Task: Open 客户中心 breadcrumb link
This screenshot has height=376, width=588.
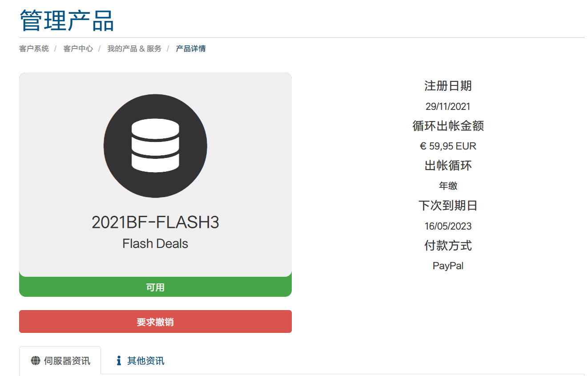Action: click(x=78, y=49)
